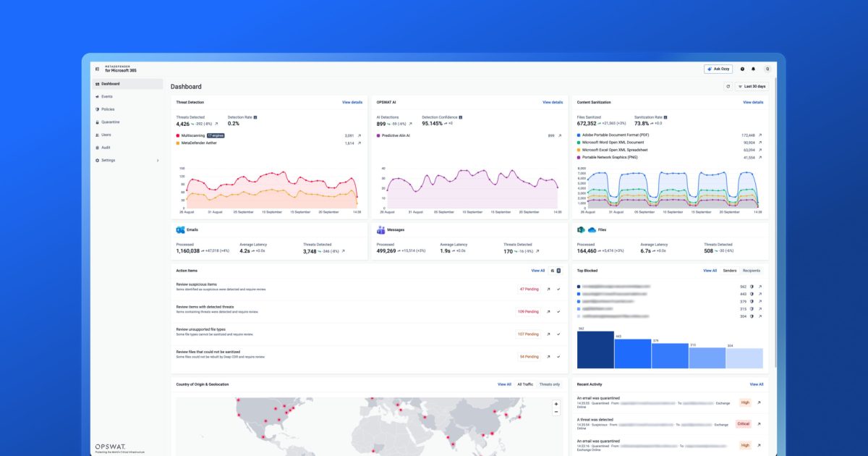Click Sanitization Rate info icon
The height and width of the screenshot is (456, 868).
click(x=665, y=117)
